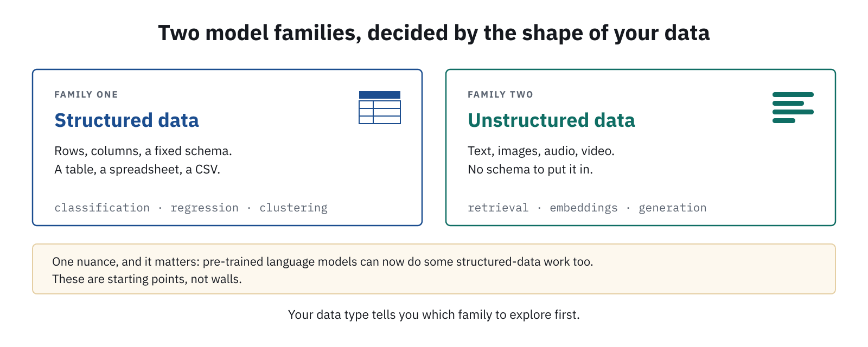The width and height of the screenshot is (868, 347).
Task: Click the generation tag
Action: click(x=673, y=208)
